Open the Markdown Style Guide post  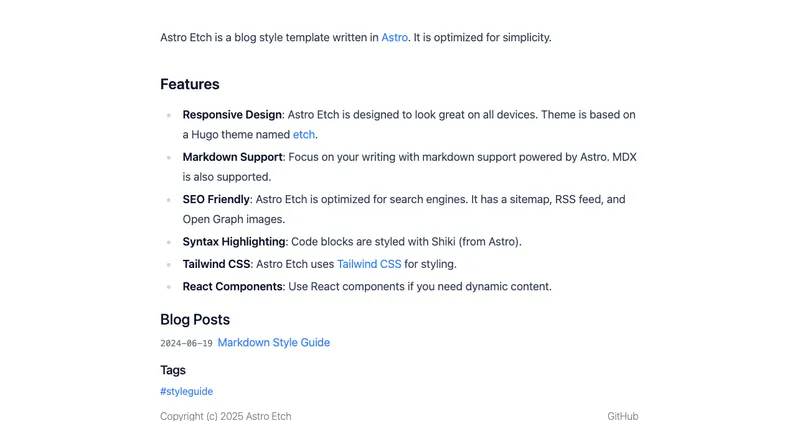tap(273, 343)
